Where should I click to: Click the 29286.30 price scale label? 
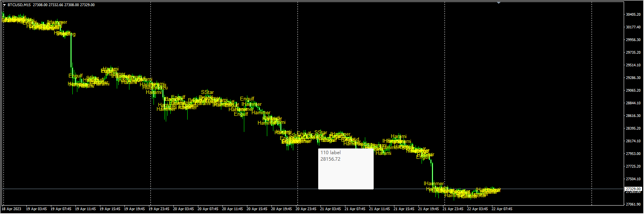(x=633, y=78)
